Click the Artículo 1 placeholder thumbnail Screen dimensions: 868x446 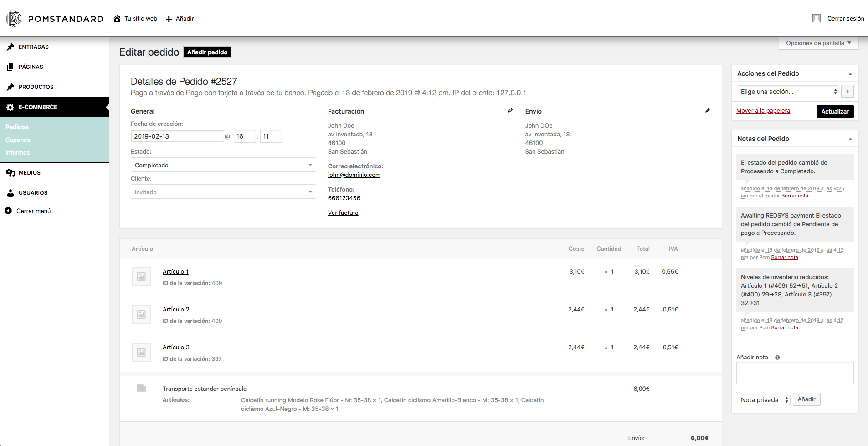141,276
